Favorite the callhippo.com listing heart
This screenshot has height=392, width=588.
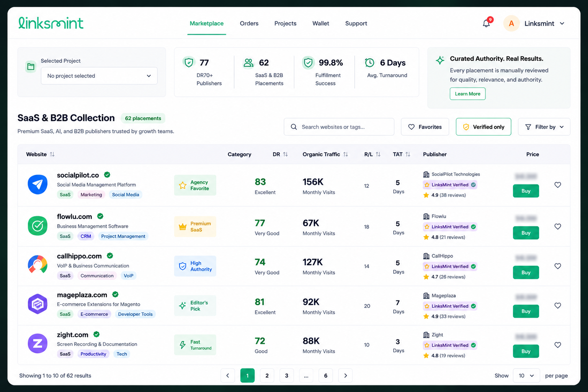coord(558,266)
